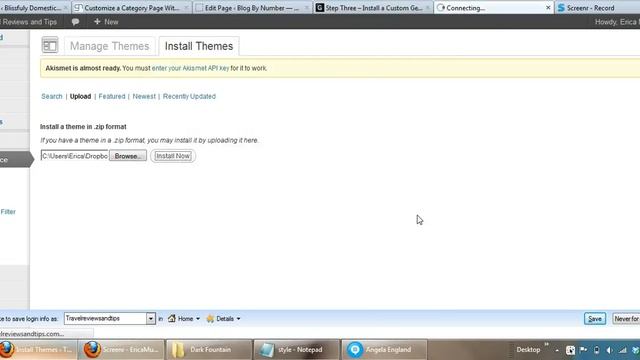This screenshot has width=640, height=360.
Task: Open style Notepad taskbar window
Action: pyautogui.click(x=297, y=350)
